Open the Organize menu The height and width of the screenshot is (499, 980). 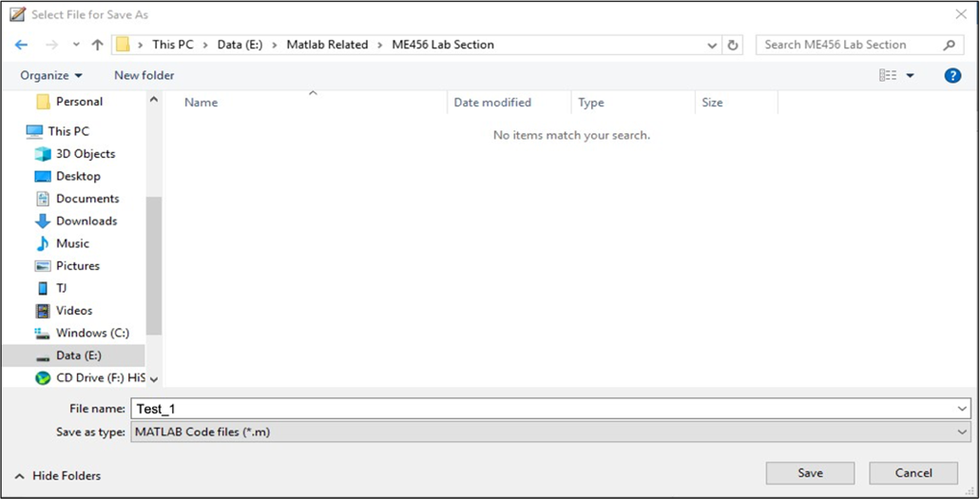51,76
